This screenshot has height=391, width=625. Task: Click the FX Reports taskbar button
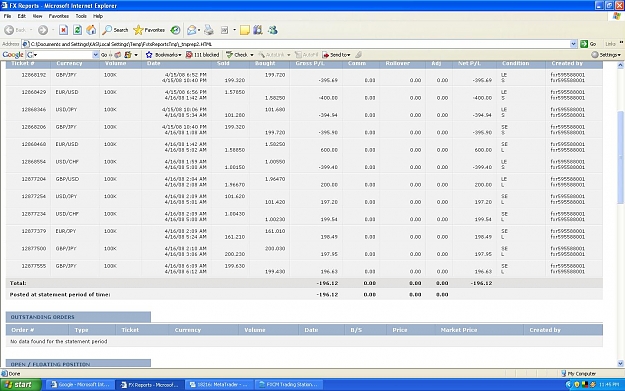click(149, 385)
